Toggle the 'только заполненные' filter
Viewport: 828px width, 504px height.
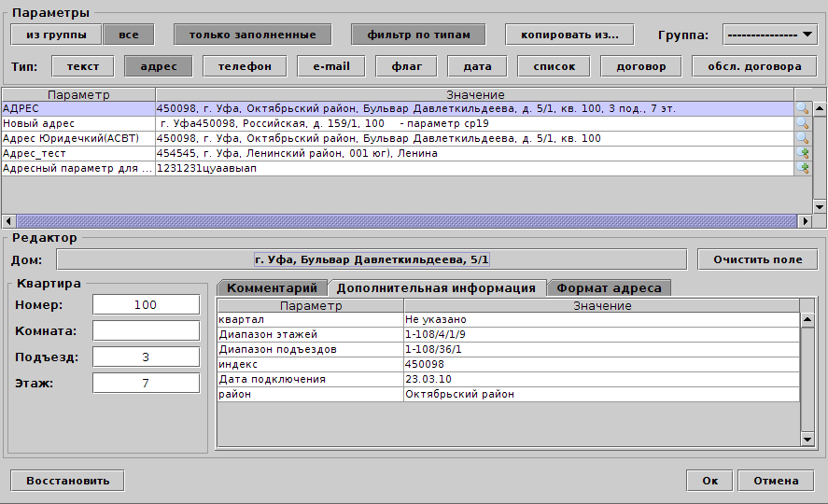coord(252,35)
